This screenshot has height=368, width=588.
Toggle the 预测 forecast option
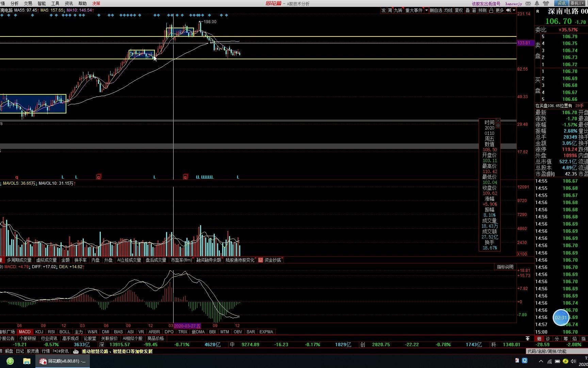tap(483, 11)
